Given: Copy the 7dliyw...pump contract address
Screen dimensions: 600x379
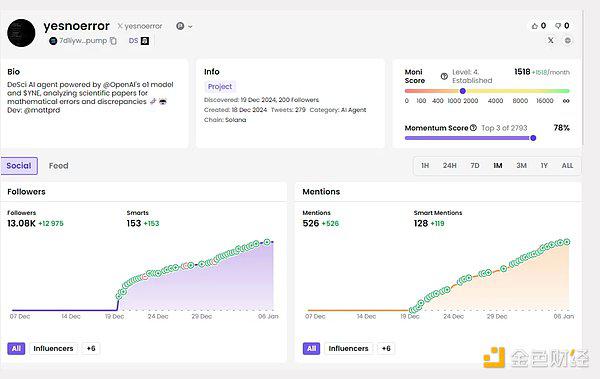Looking at the screenshot, I should pos(113,41).
